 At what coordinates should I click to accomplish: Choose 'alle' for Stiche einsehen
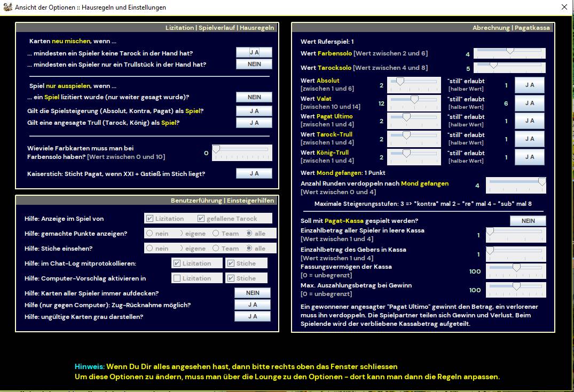249,249
